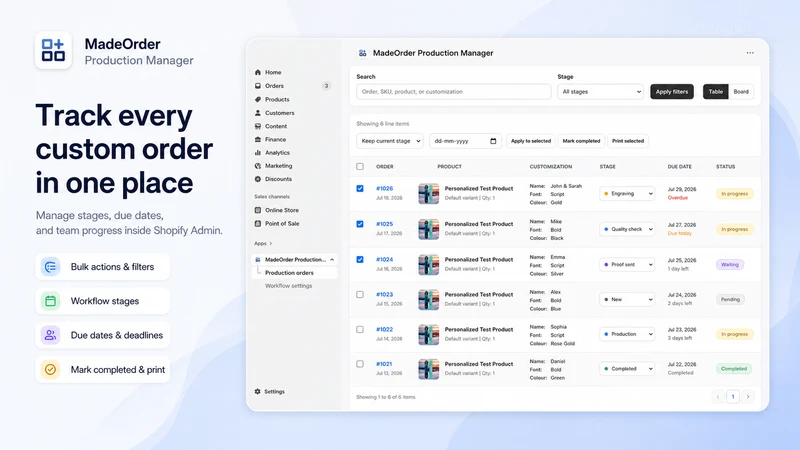Click the Bulk actions & filters feature icon
The image size is (800, 450).
pyautogui.click(x=51, y=267)
